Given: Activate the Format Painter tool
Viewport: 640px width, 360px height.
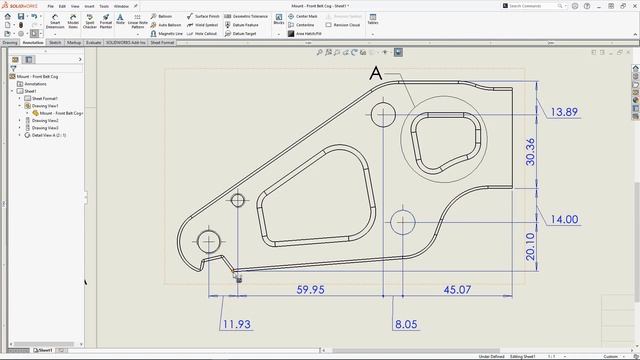Looking at the screenshot, I should [x=106, y=21].
